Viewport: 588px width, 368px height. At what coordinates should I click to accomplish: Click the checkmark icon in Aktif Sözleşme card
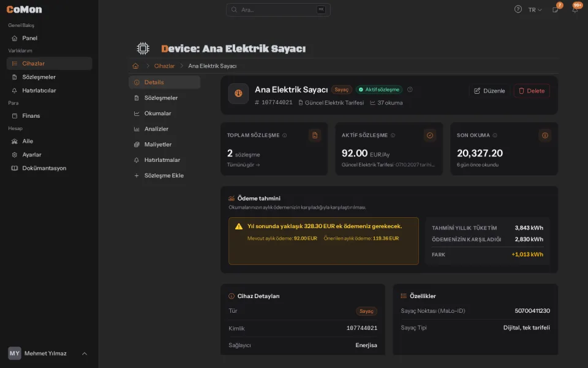[430, 135]
